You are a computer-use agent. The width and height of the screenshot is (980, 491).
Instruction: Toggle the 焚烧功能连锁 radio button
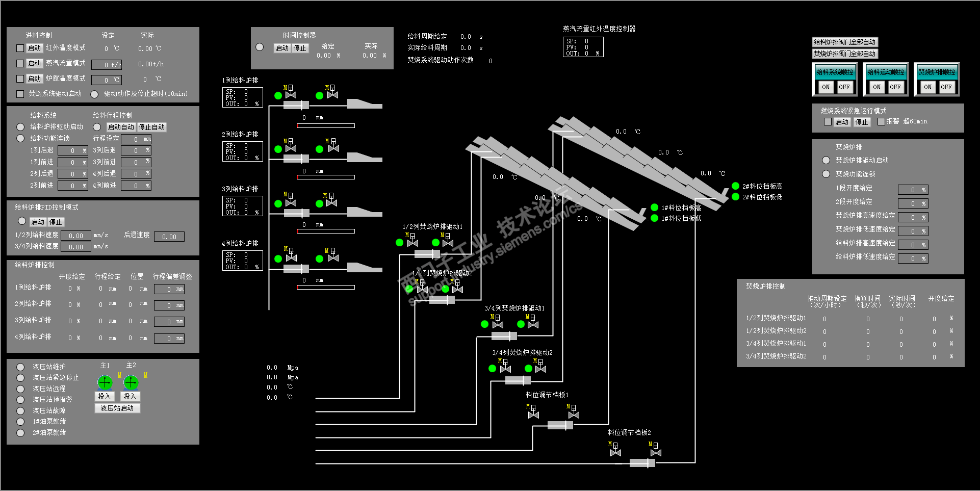[826, 174]
